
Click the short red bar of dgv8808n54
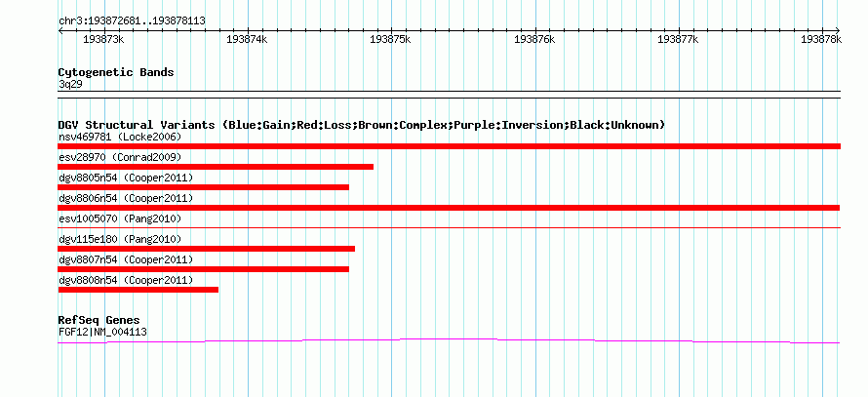click(138, 290)
